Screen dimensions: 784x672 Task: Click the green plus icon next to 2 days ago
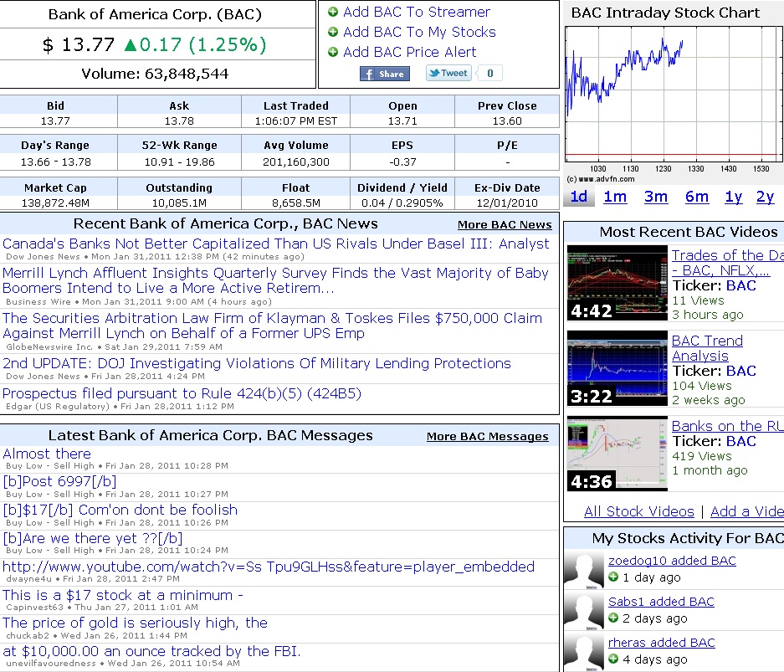click(613, 618)
